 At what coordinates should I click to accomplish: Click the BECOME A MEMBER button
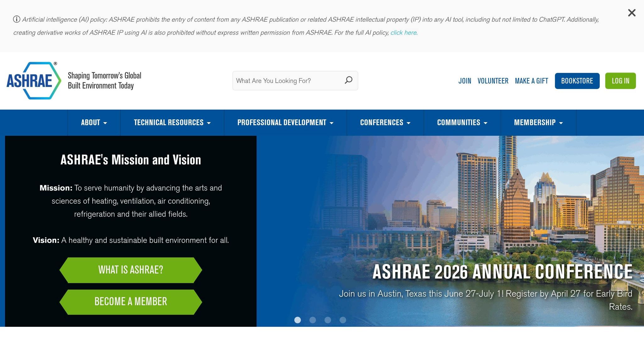pyautogui.click(x=130, y=301)
